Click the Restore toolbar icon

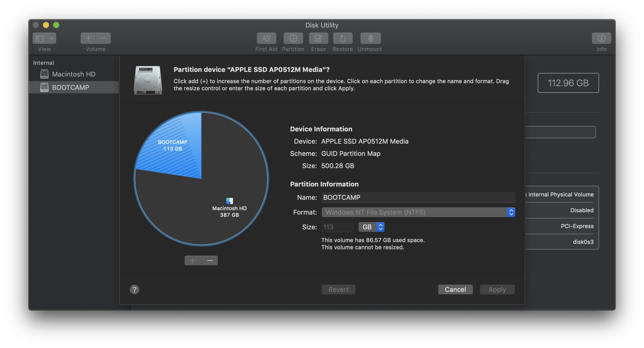(x=343, y=38)
